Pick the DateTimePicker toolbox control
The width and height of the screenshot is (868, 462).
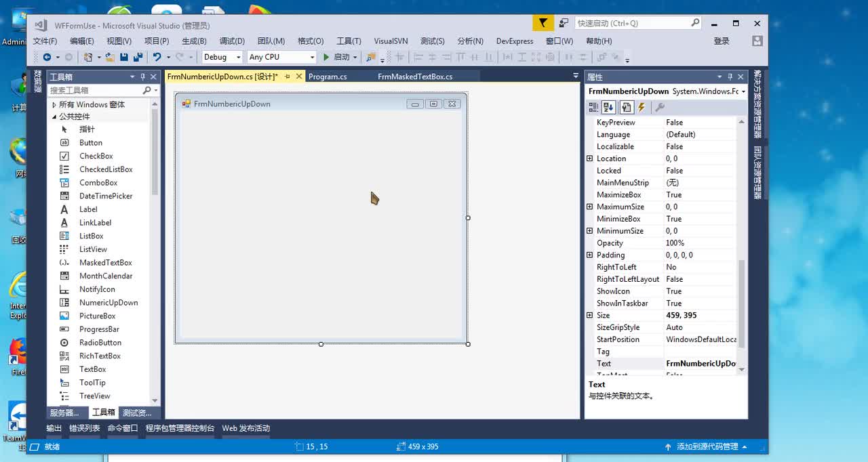tap(106, 196)
